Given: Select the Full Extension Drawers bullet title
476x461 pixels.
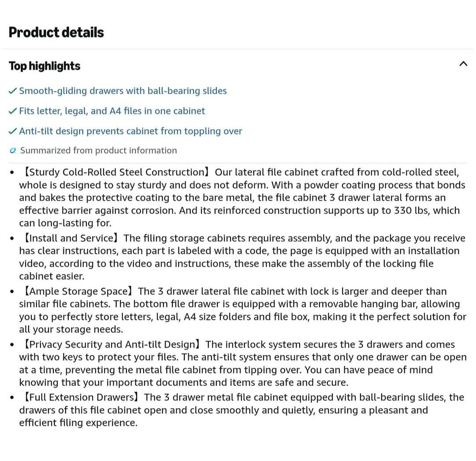Looking at the screenshot, I should click(82, 397).
